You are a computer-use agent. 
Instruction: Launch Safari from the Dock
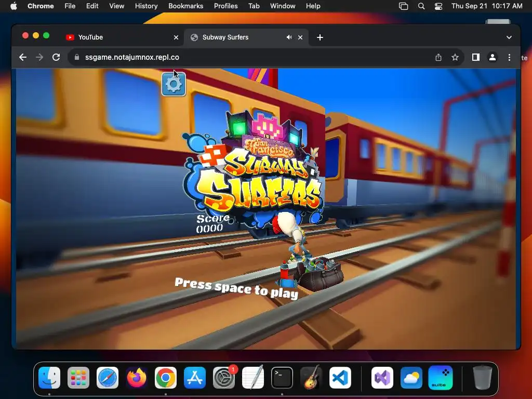pos(108,378)
